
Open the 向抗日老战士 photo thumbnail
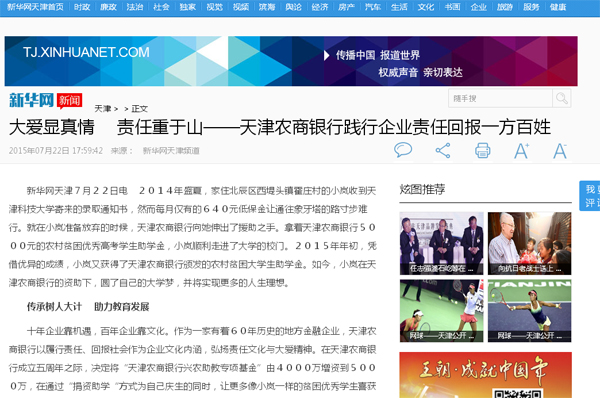click(530, 243)
